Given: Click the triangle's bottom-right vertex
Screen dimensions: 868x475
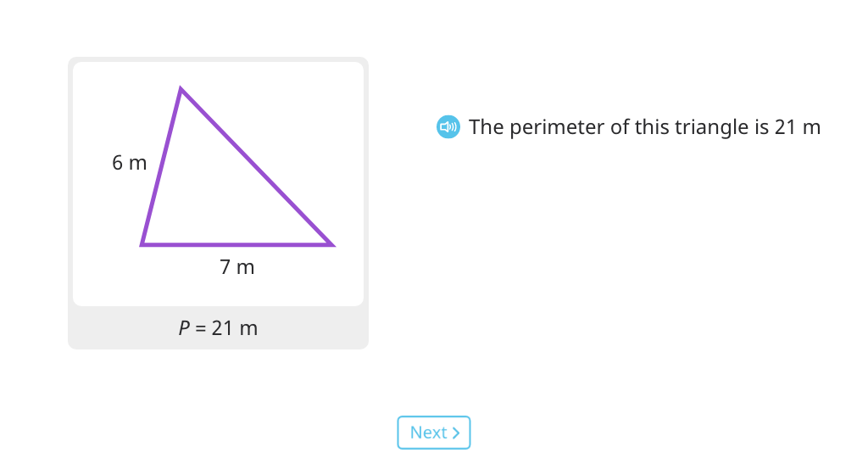Looking at the screenshot, I should click(332, 244).
